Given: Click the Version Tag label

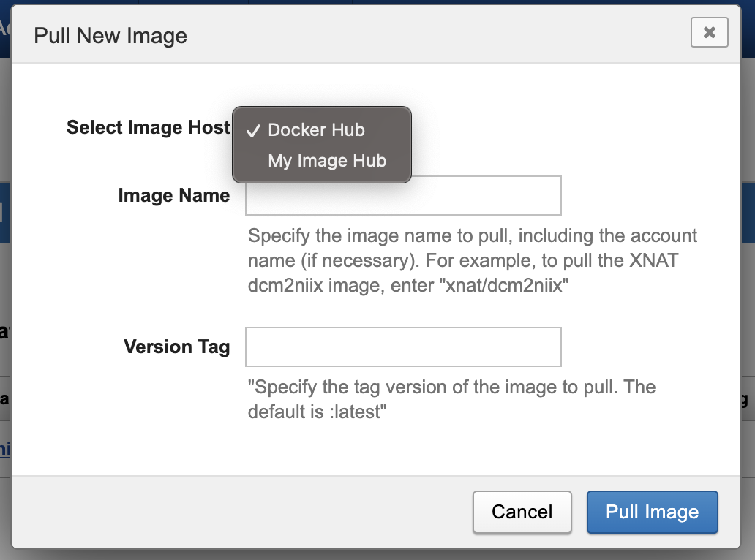Looking at the screenshot, I should pos(176,347).
